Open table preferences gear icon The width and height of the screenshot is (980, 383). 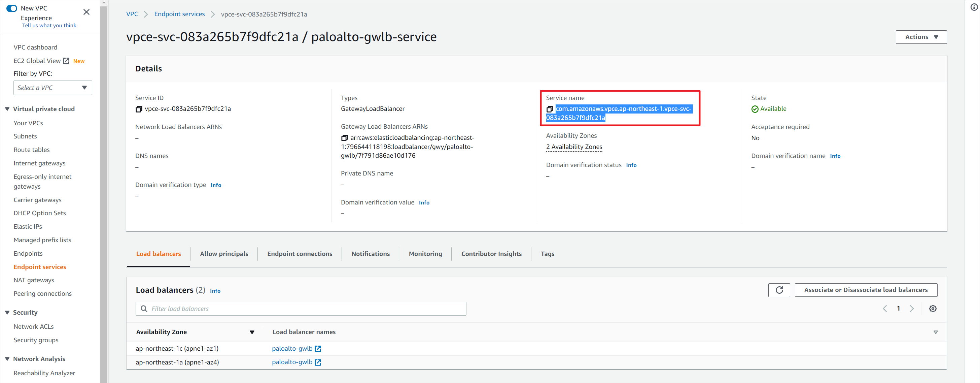pyautogui.click(x=933, y=309)
